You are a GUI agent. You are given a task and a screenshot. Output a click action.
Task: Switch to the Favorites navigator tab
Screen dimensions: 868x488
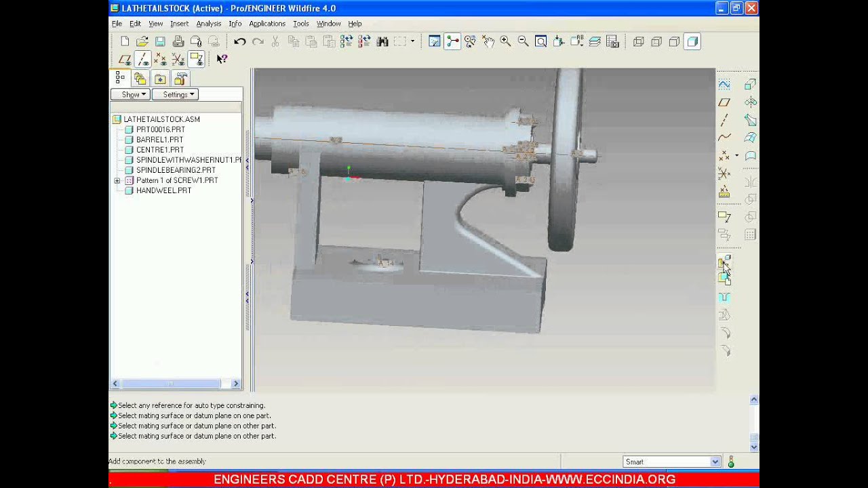pyautogui.click(x=160, y=79)
